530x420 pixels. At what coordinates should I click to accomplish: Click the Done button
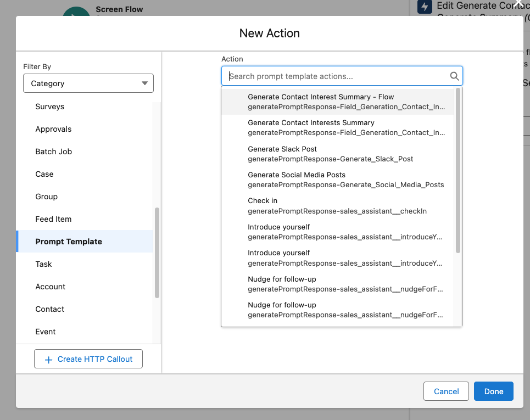coord(494,391)
